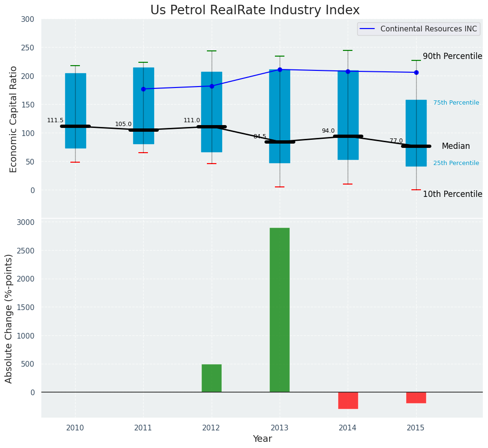This screenshot has width=488, height=448.
Task: Click the 2011 Continental Resources data point
Action: point(143,89)
